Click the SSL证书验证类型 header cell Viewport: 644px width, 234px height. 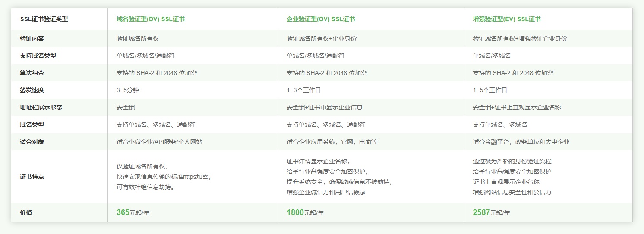[x=44, y=19]
